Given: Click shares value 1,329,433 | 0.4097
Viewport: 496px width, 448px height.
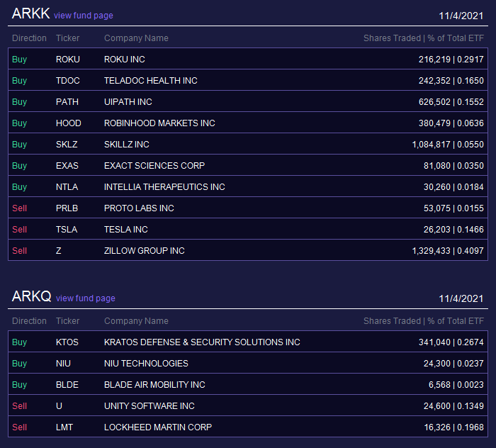Looking at the screenshot, I should (x=448, y=250).
